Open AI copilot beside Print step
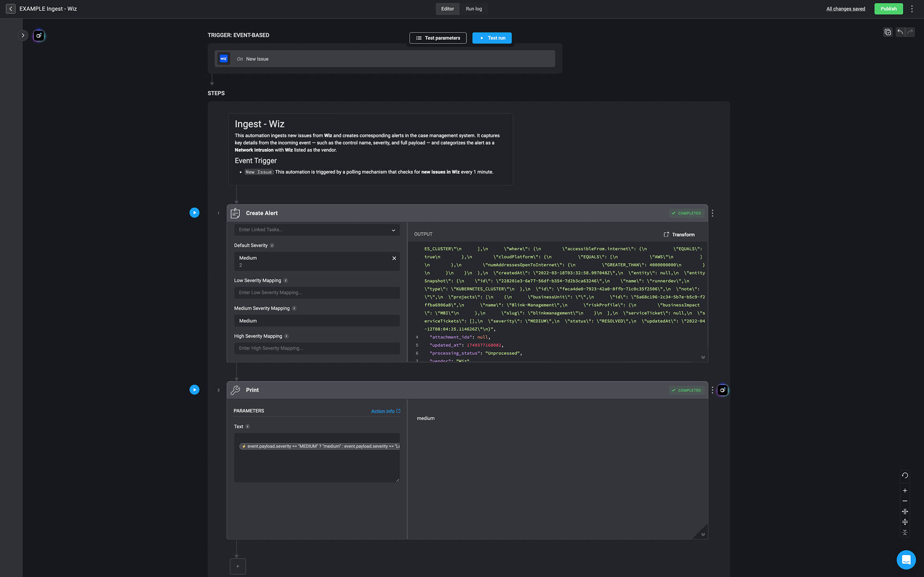 click(x=722, y=390)
